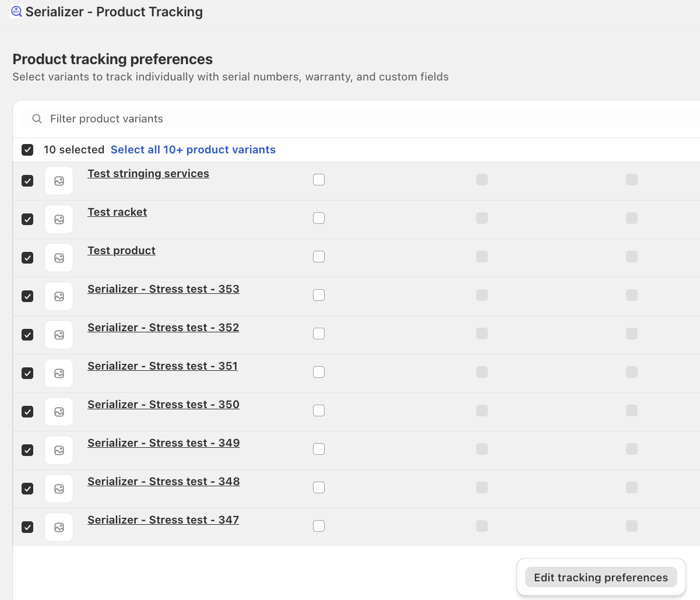Click thumbnail icon for Stress test - 347
Image resolution: width=700 pixels, height=600 pixels.
[x=59, y=527]
